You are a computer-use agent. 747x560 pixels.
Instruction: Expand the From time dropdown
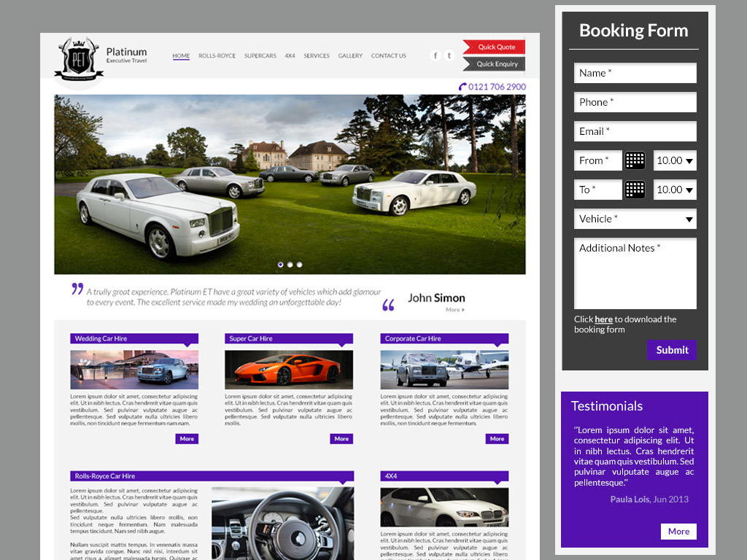click(x=675, y=160)
